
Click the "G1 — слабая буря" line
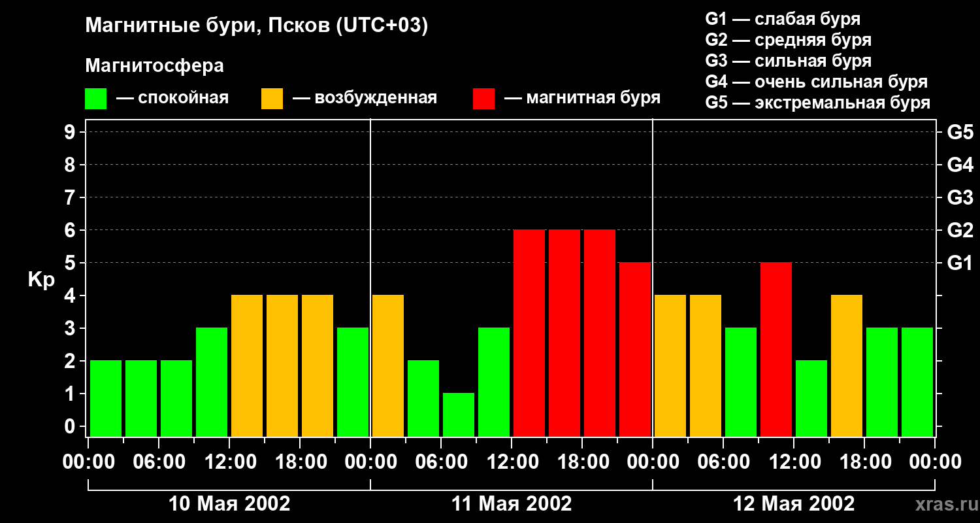click(783, 18)
